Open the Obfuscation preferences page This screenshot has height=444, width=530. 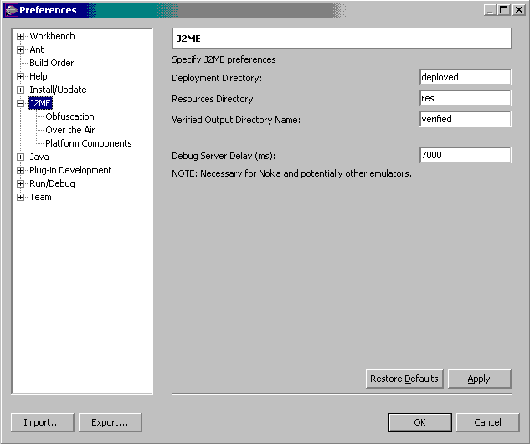70,117
